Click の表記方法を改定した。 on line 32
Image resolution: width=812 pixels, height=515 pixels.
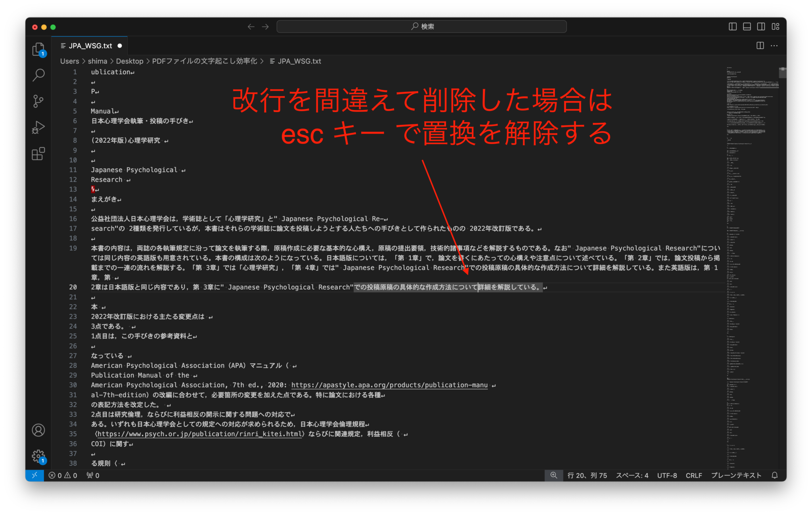(126, 404)
